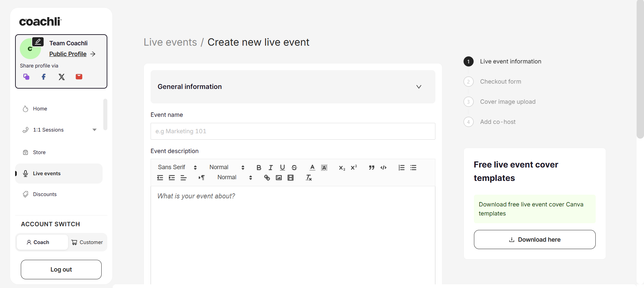Image resolution: width=644 pixels, height=288 pixels.
Task: Toggle italic text formatting
Action: (271, 167)
